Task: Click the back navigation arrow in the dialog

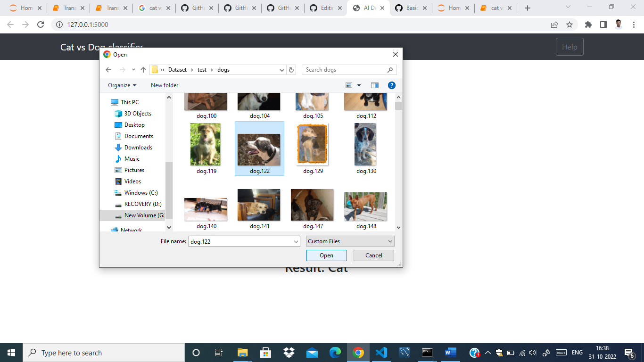Action: 108,69
